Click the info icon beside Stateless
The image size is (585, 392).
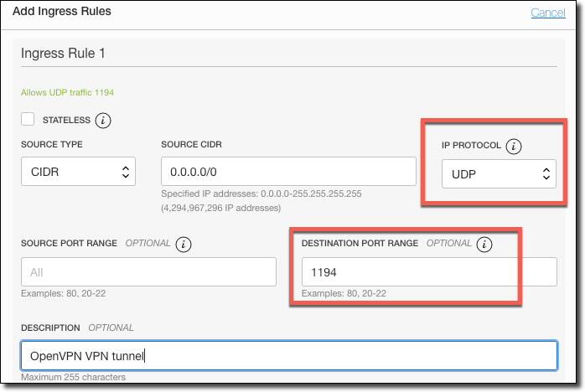coord(103,120)
